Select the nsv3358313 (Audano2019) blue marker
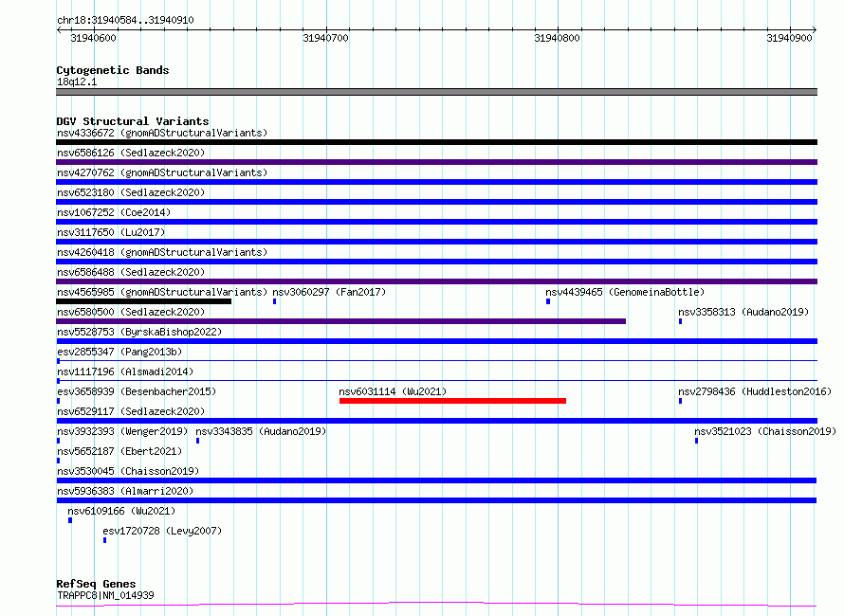The width and height of the screenshot is (844, 616). pyautogui.click(x=680, y=321)
